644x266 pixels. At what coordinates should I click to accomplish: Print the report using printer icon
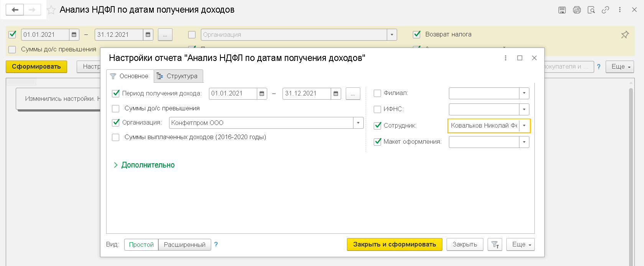[x=577, y=10]
